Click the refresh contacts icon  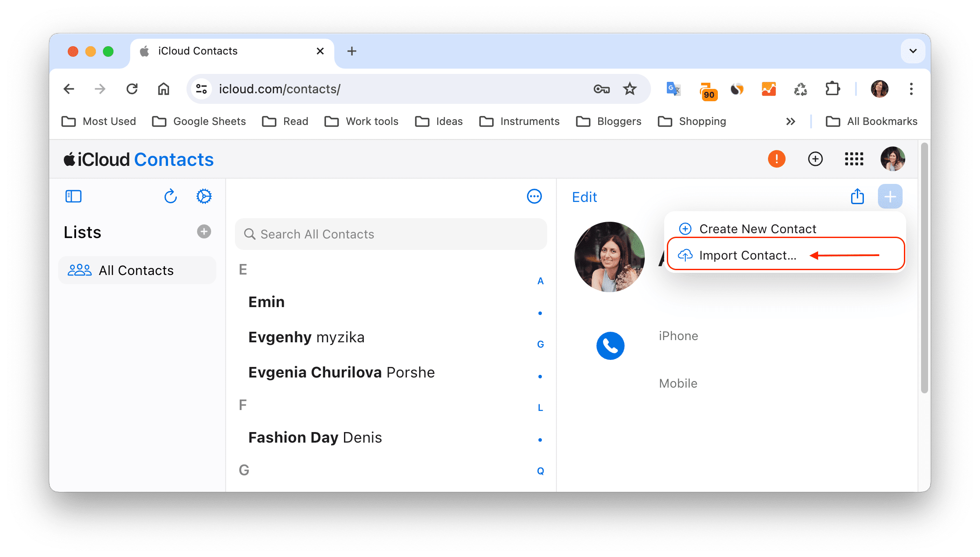pos(170,197)
